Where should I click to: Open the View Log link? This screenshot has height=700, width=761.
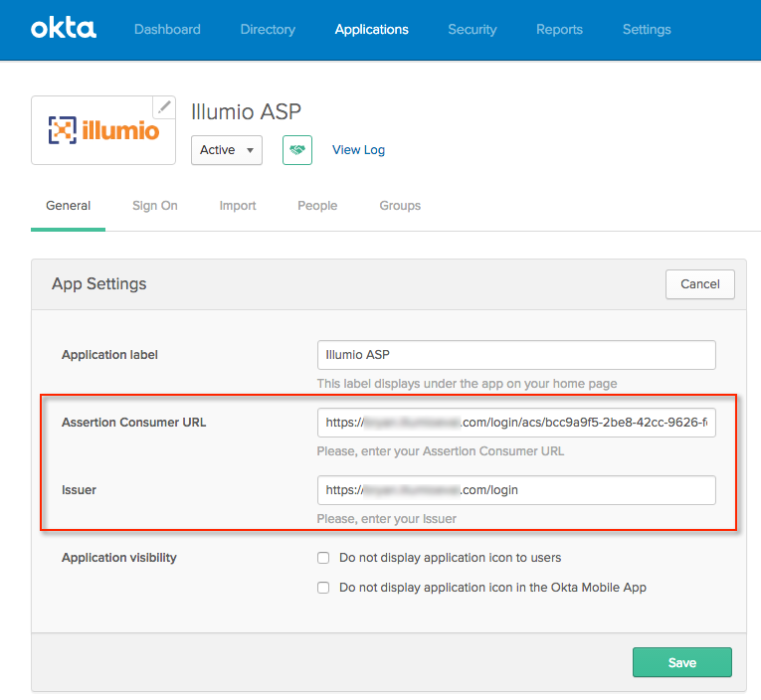pyautogui.click(x=359, y=150)
